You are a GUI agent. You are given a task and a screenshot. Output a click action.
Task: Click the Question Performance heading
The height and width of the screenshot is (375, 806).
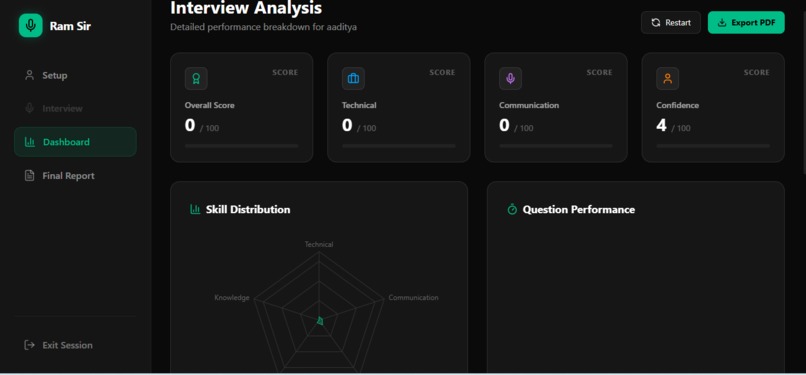coord(579,210)
